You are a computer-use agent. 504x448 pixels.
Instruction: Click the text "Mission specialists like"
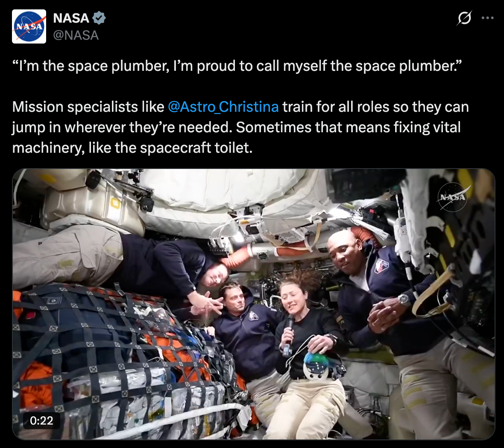(x=88, y=107)
